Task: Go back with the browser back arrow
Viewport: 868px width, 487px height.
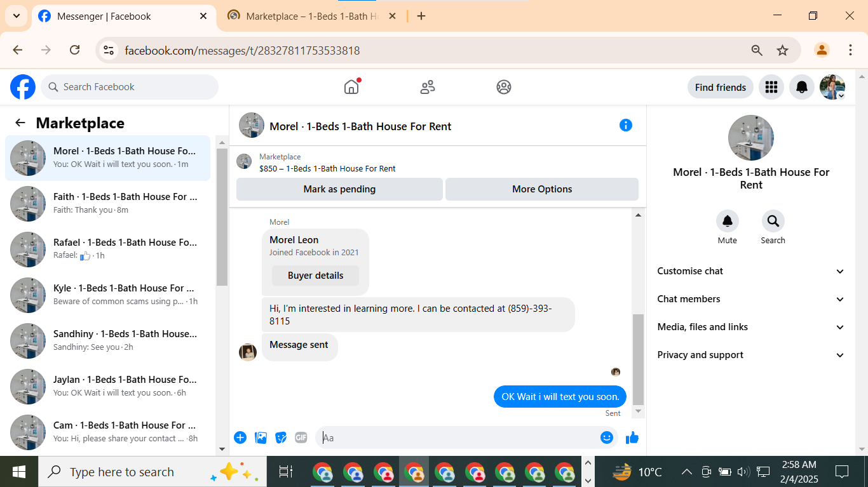Action: click(18, 50)
